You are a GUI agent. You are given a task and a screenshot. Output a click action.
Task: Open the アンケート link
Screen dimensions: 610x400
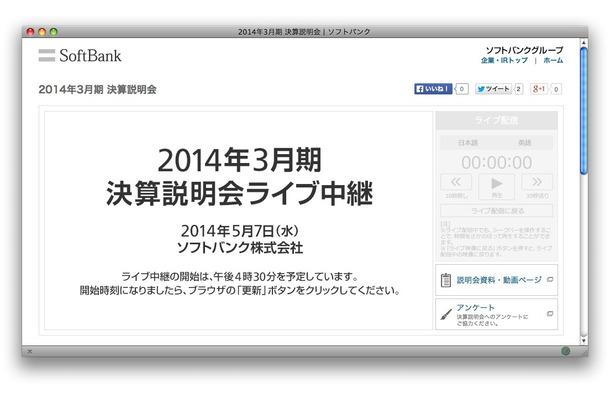[x=475, y=307]
